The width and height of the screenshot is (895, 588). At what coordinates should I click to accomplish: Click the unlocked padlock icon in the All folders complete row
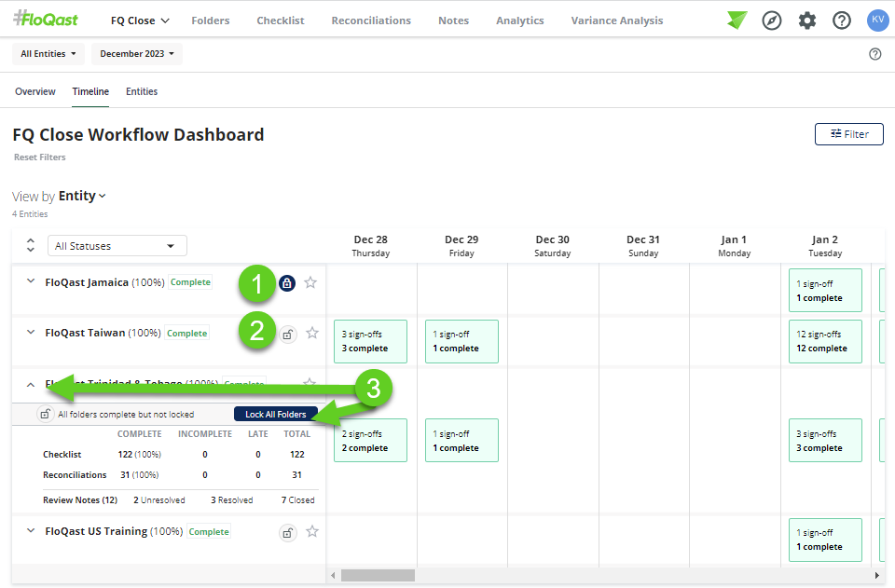[45, 414]
